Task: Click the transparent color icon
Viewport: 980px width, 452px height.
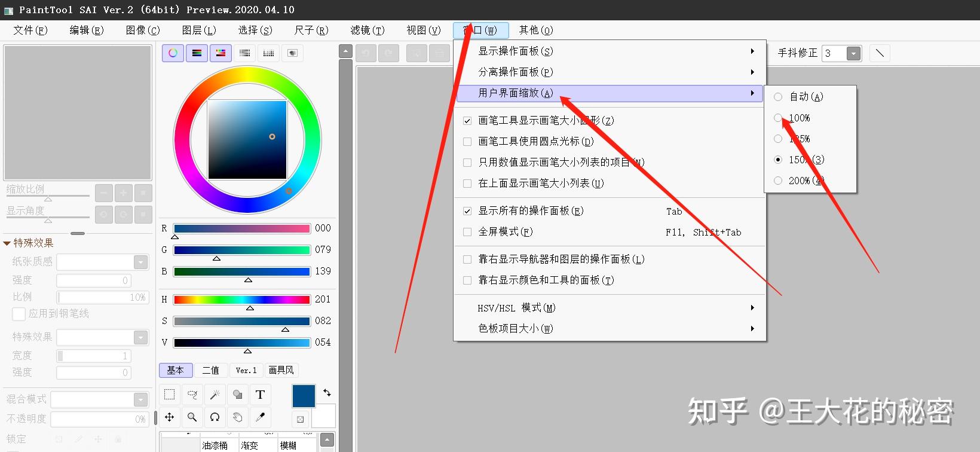Action: tap(301, 419)
